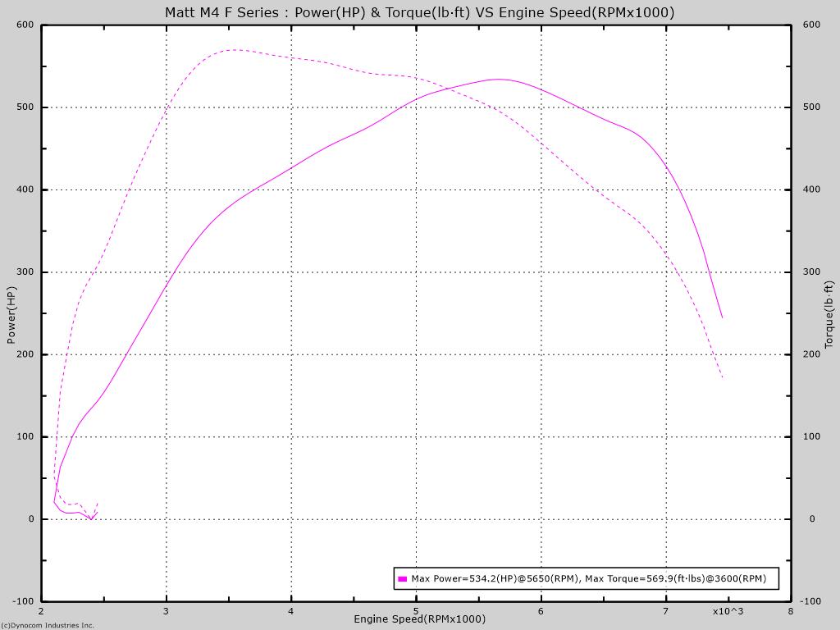
Task: Click the 5 tick label on the x-axis
Action: [x=416, y=611]
